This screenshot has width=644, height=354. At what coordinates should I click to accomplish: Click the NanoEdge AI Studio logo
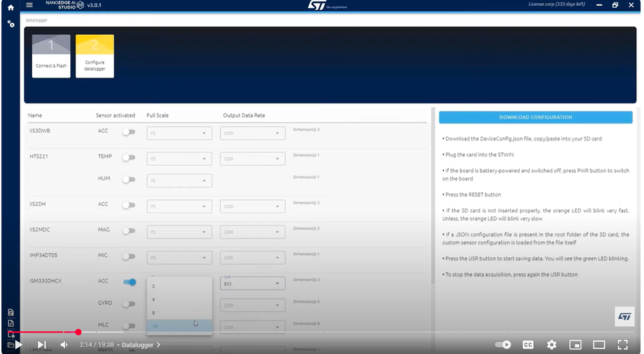(x=64, y=5)
